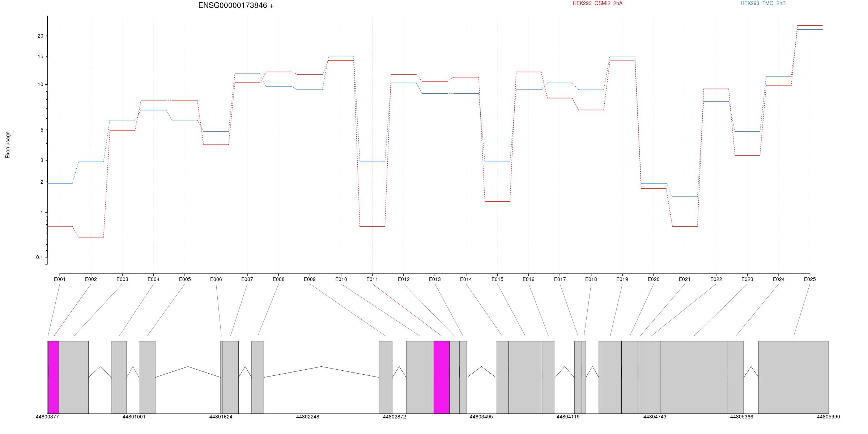Click exon label E003
868x434 pixels.
pos(122,279)
